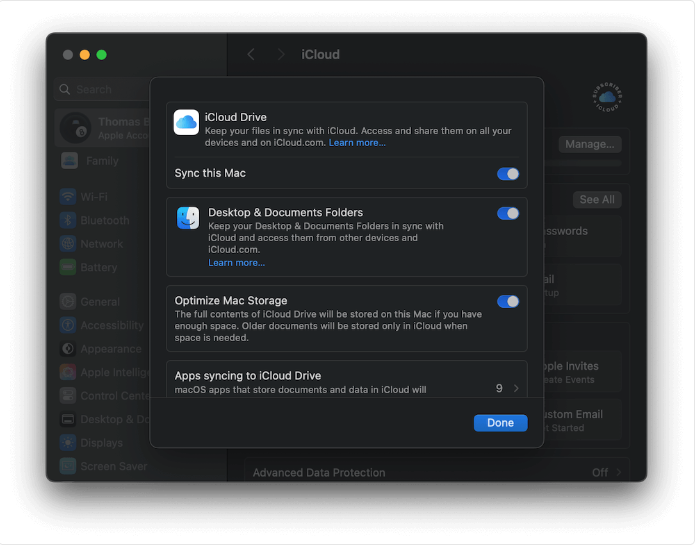Select Network in the sidebar
The width and height of the screenshot is (695, 545).
tap(102, 244)
